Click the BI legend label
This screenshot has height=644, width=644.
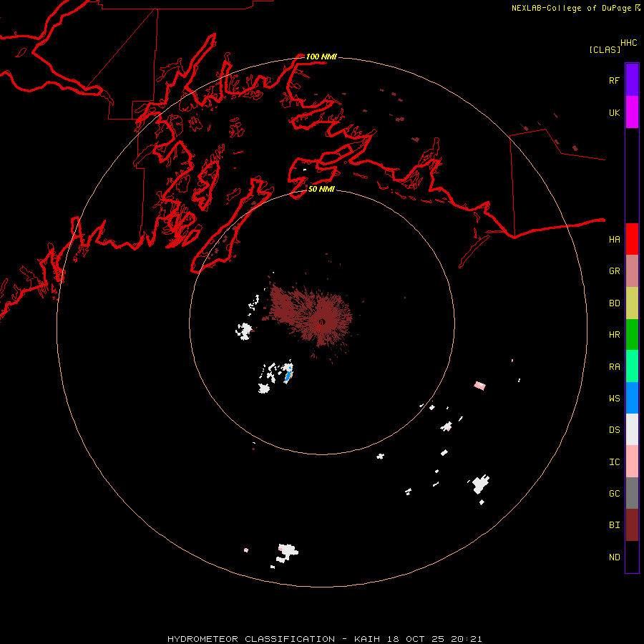coord(614,525)
